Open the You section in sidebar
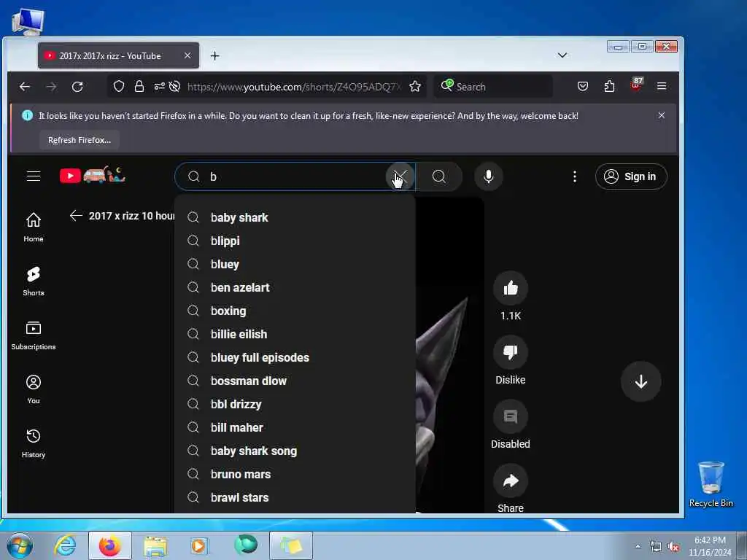 click(x=34, y=389)
